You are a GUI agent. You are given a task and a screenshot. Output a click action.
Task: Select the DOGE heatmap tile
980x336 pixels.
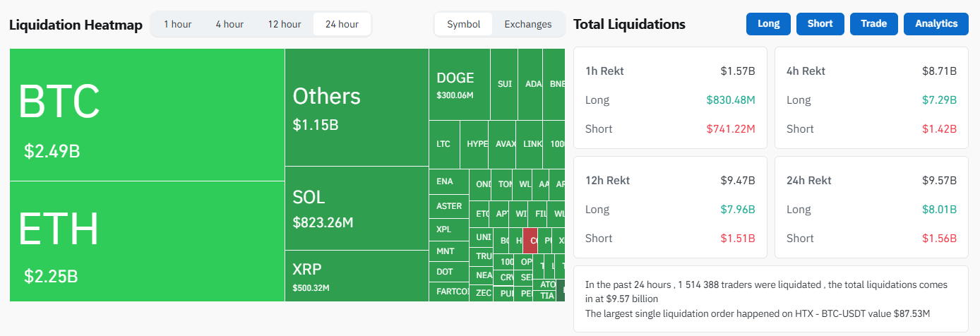pyautogui.click(x=459, y=85)
